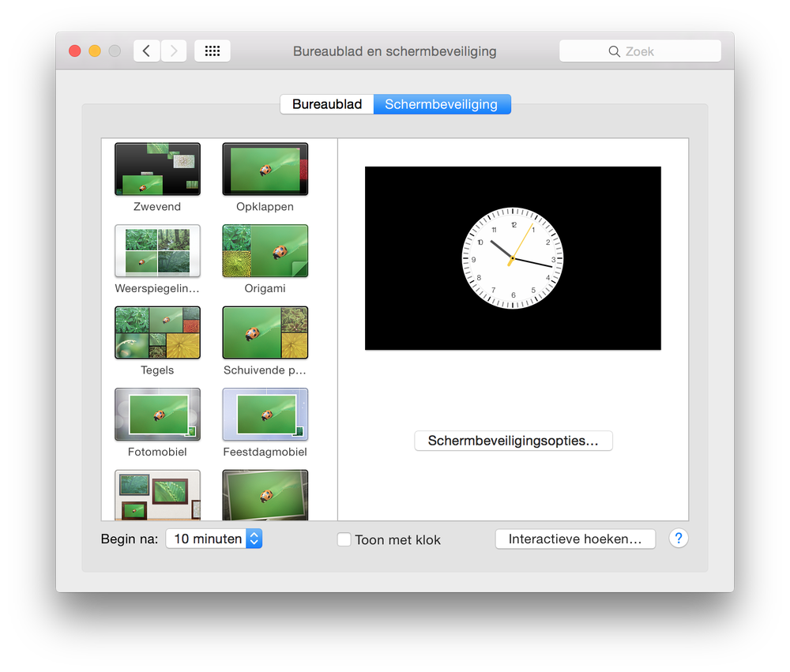790x672 pixels.
Task: Click the Weerspiegeling screen saver icon
Action: tap(157, 251)
